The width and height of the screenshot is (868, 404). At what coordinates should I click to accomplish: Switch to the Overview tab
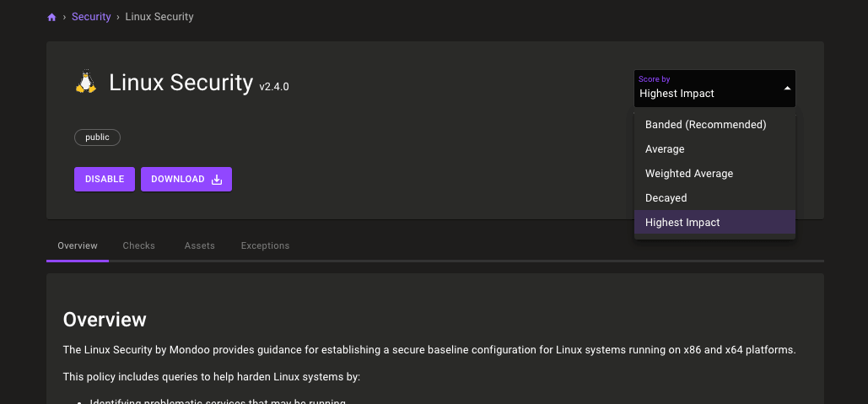pos(78,246)
